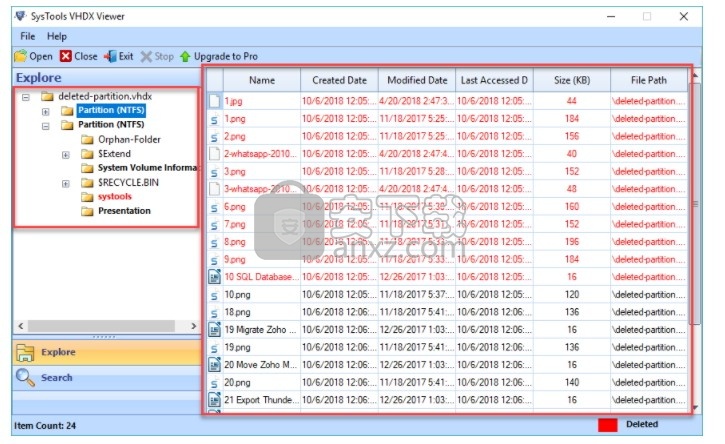Select the Orphan-Folder tree item
The width and height of the screenshot is (725, 444).
pyautogui.click(x=129, y=139)
